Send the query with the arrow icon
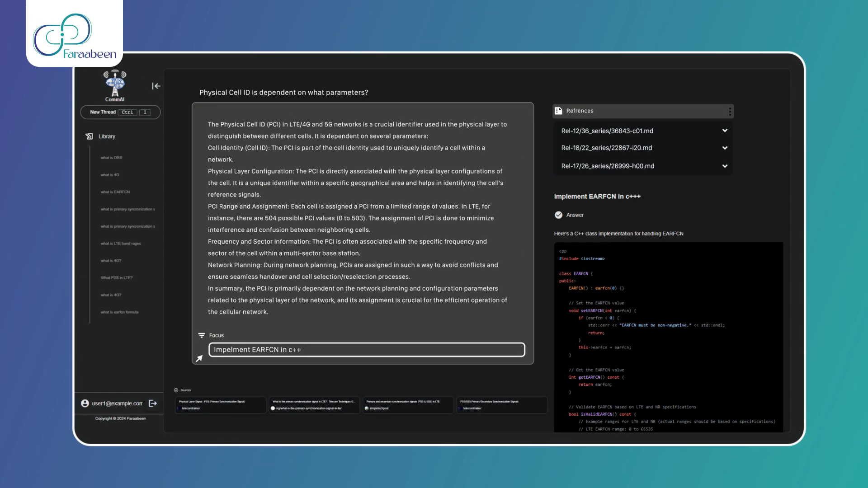This screenshot has width=868, height=488. tap(199, 358)
